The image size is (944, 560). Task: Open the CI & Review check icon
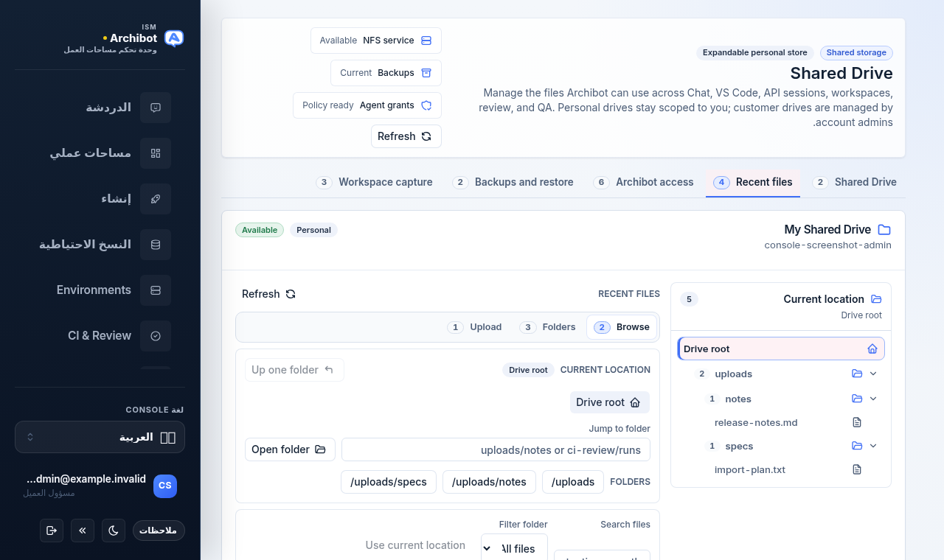156,336
